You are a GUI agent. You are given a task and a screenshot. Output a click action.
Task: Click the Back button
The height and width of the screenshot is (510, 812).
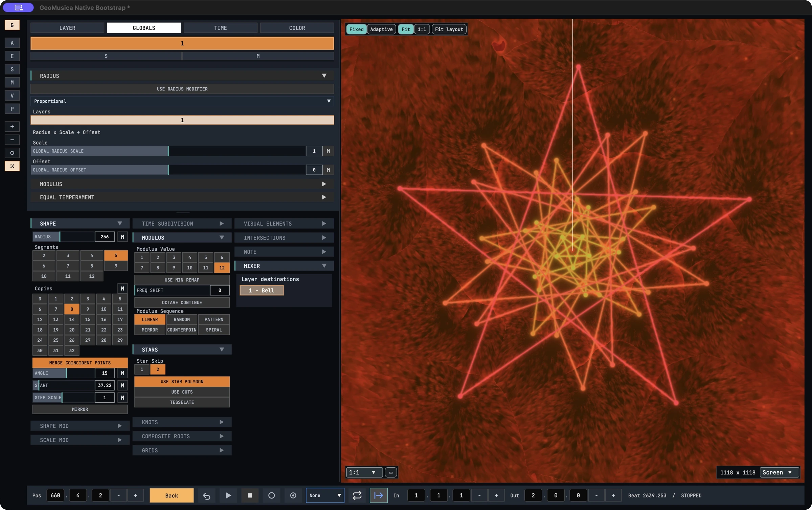pos(172,495)
